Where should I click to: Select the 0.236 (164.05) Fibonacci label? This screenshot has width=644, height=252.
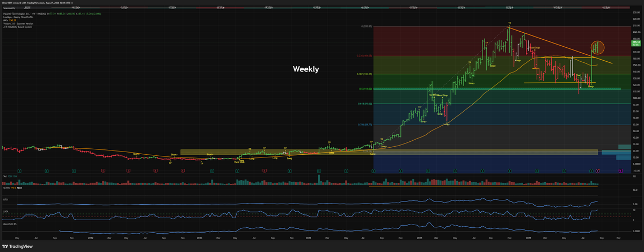coord(364,56)
